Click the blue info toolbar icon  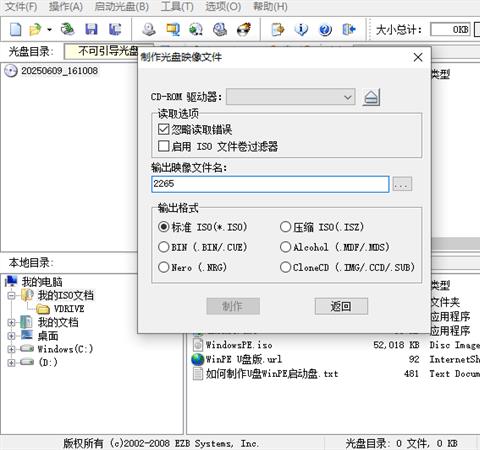301,30
